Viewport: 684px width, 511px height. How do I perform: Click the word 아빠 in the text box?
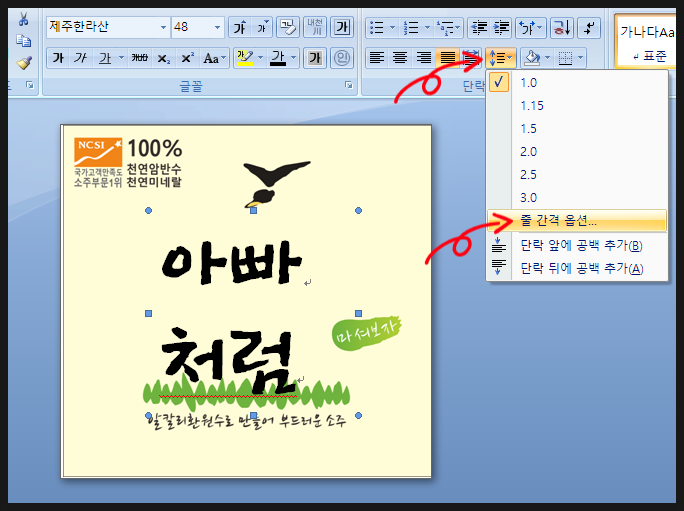[x=231, y=263]
